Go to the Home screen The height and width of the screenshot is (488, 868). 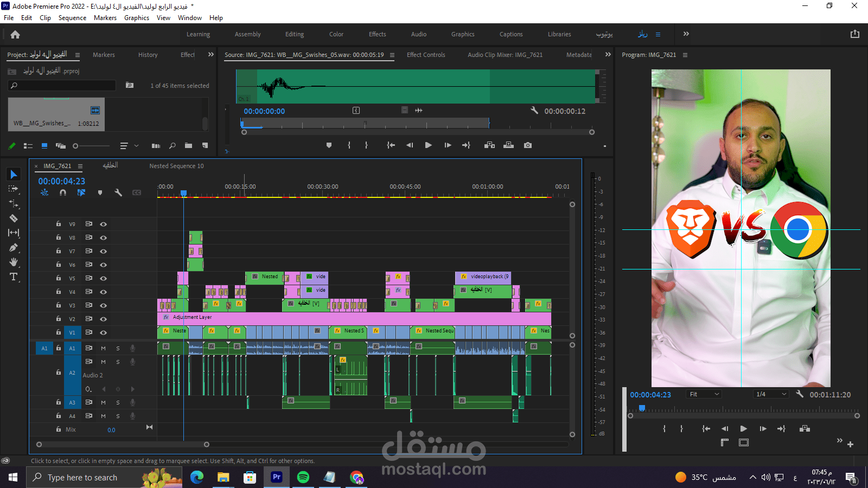coord(15,34)
